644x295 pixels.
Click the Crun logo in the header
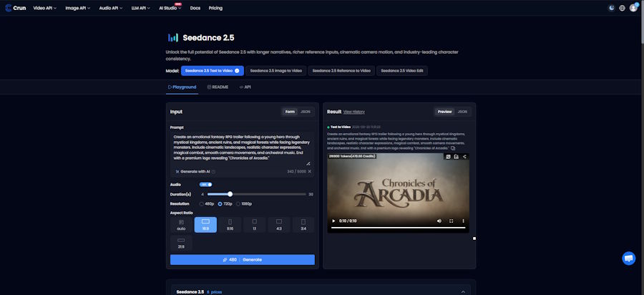16,8
